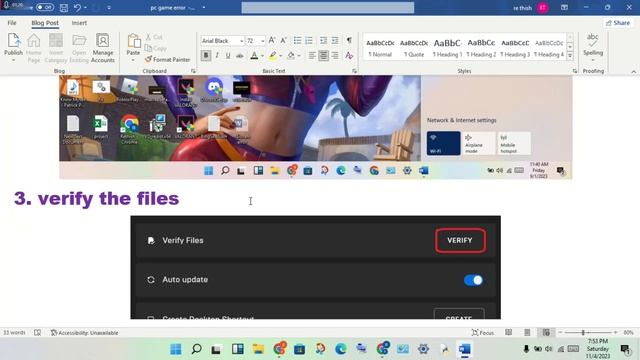
Task: Center the text alignment
Action: click(x=323, y=56)
